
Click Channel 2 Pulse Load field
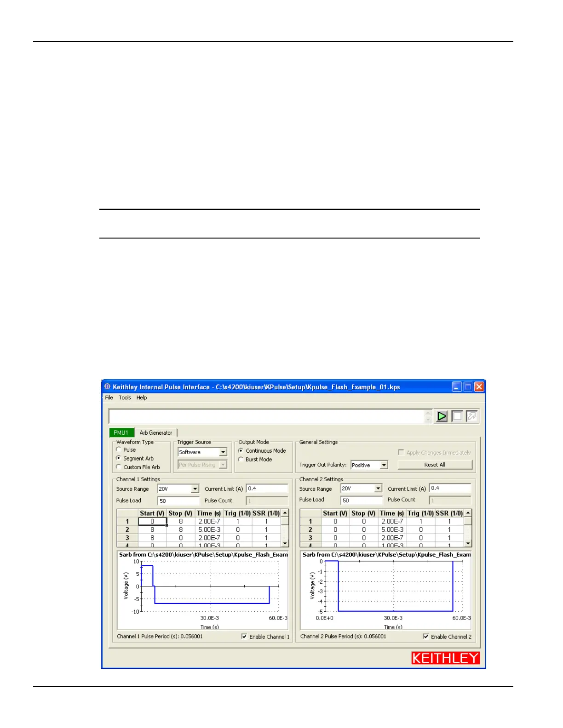[362, 500]
